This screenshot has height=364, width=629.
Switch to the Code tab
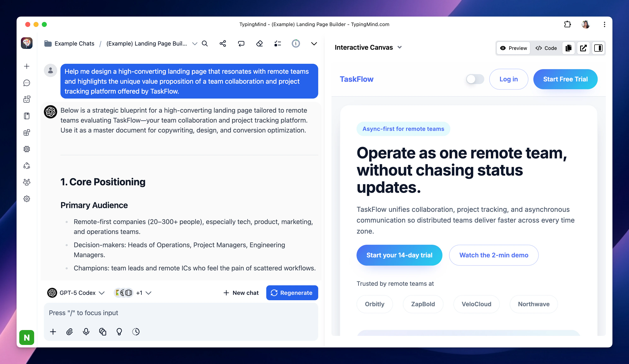[x=546, y=48]
